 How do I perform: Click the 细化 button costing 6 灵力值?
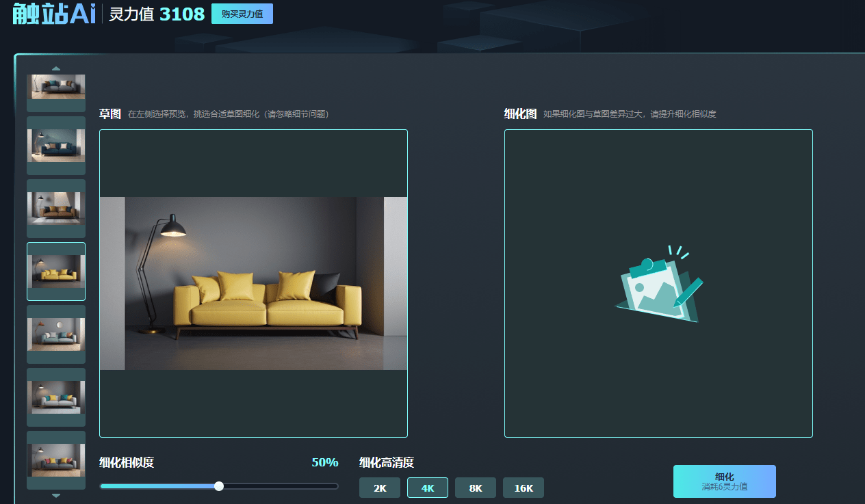coord(725,481)
